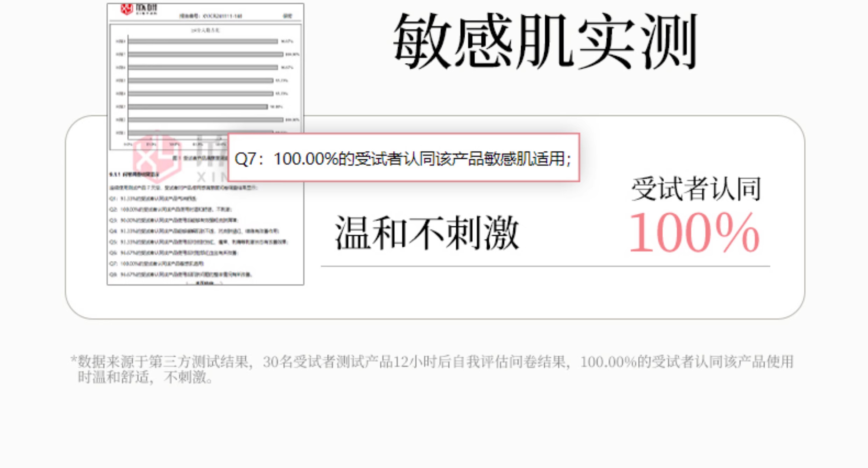This screenshot has width=868, height=468.
Task: Click the red logo atop the report
Action: [x=126, y=9]
